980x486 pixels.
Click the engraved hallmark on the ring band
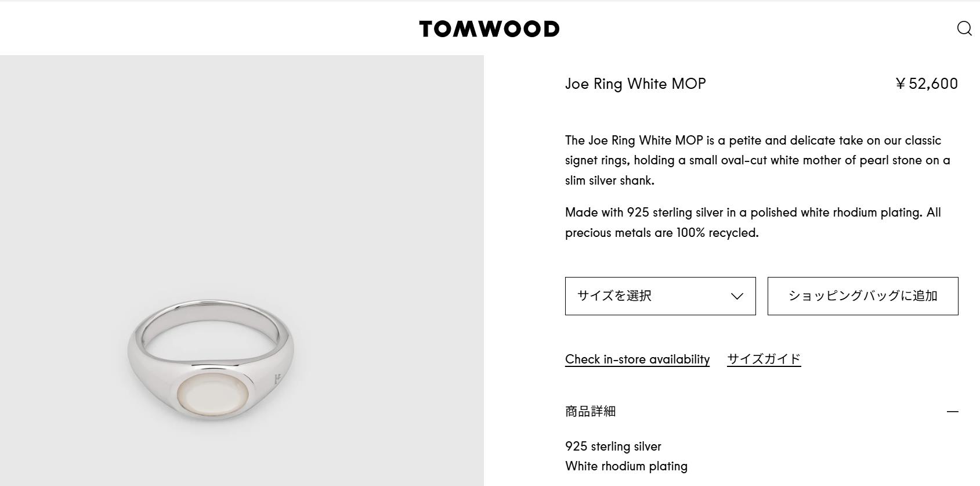pyautogui.click(x=278, y=380)
